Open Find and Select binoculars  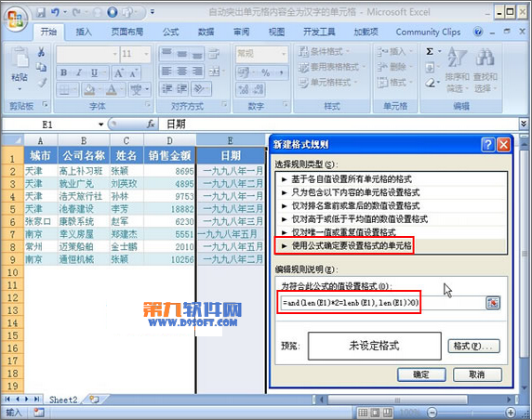pyautogui.click(x=485, y=70)
